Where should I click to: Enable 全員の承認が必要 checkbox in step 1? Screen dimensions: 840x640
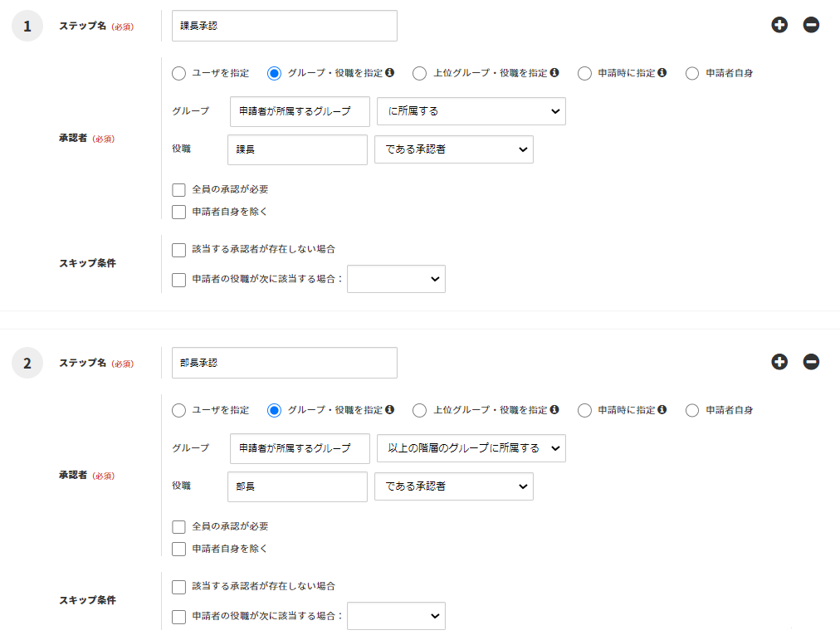pos(178,190)
